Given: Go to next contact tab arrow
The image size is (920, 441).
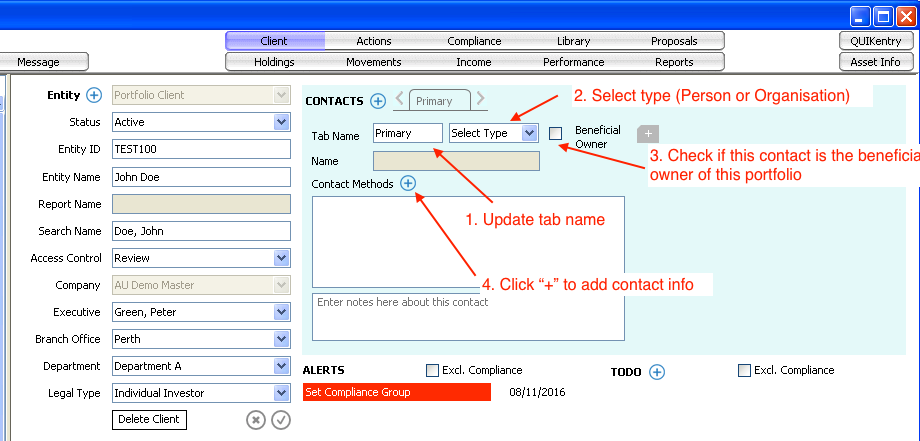Looking at the screenshot, I should pos(481,99).
